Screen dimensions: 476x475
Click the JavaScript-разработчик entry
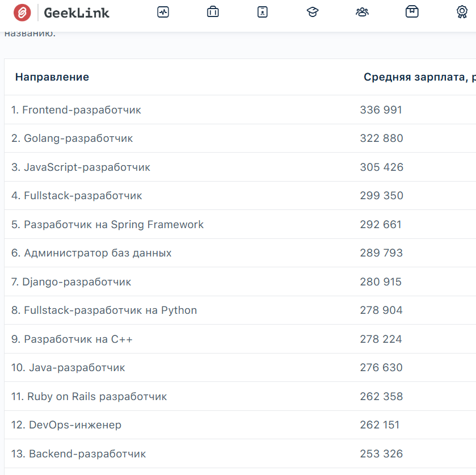pyautogui.click(x=81, y=167)
